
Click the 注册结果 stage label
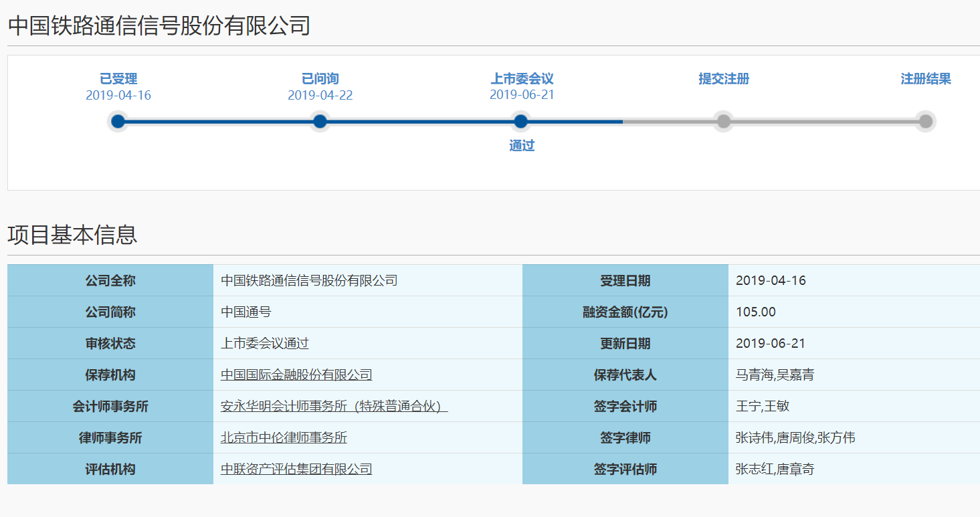click(x=925, y=79)
